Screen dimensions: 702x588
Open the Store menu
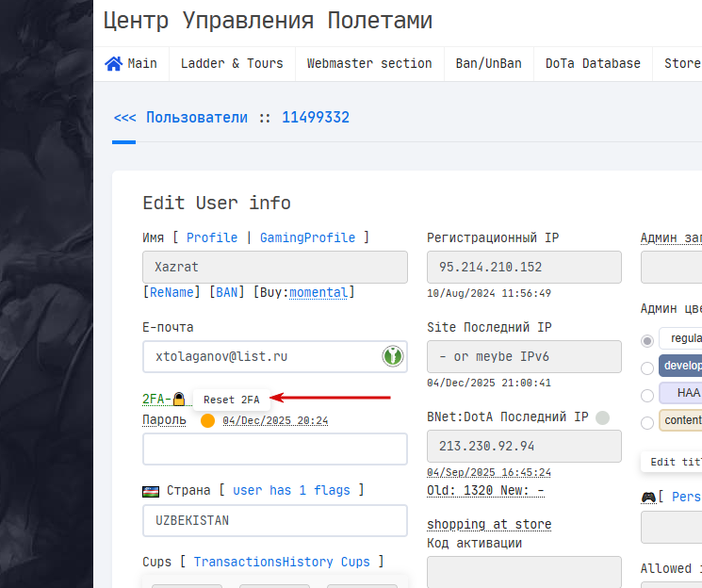pos(682,63)
